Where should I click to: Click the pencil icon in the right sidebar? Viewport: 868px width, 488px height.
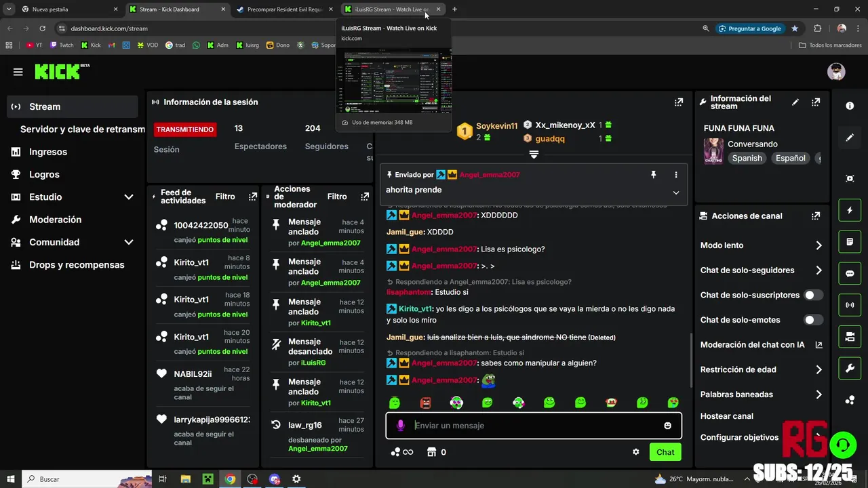click(850, 138)
